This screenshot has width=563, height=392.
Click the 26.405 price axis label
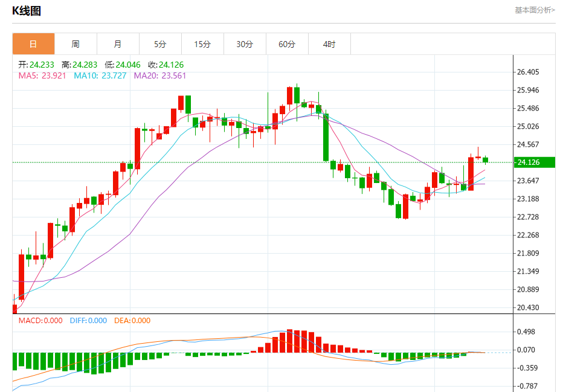click(x=528, y=72)
